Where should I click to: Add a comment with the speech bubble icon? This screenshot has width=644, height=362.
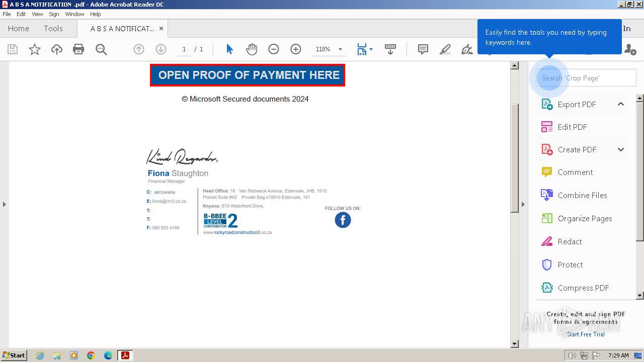click(x=423, y=49)
